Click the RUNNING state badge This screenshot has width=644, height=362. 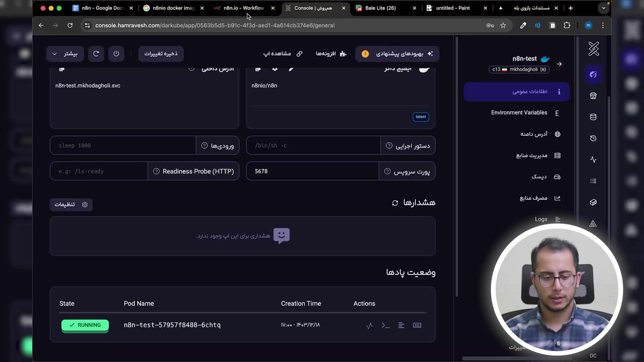(x=85, y=325)
